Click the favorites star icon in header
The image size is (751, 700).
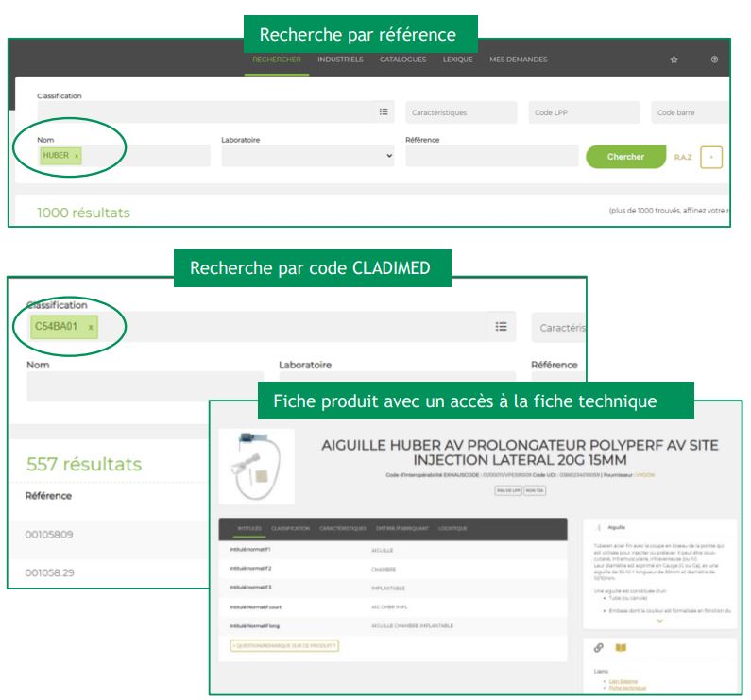pos(674,60)
